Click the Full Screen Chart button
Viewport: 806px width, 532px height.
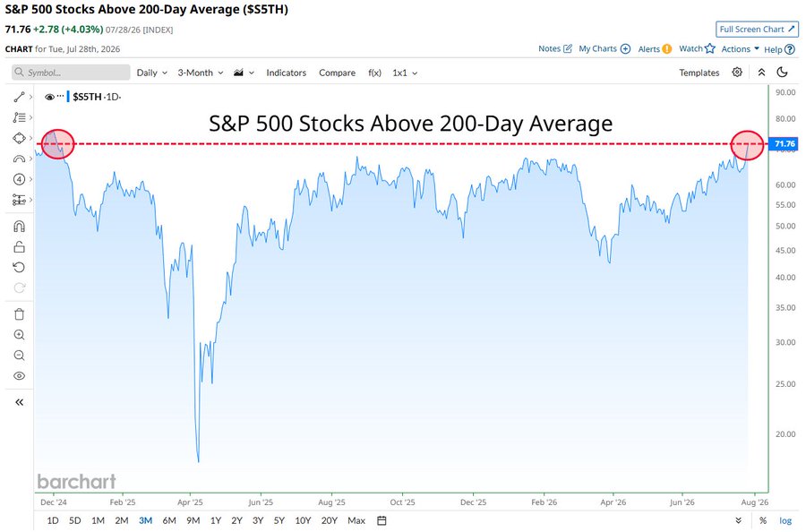(757, 30)
